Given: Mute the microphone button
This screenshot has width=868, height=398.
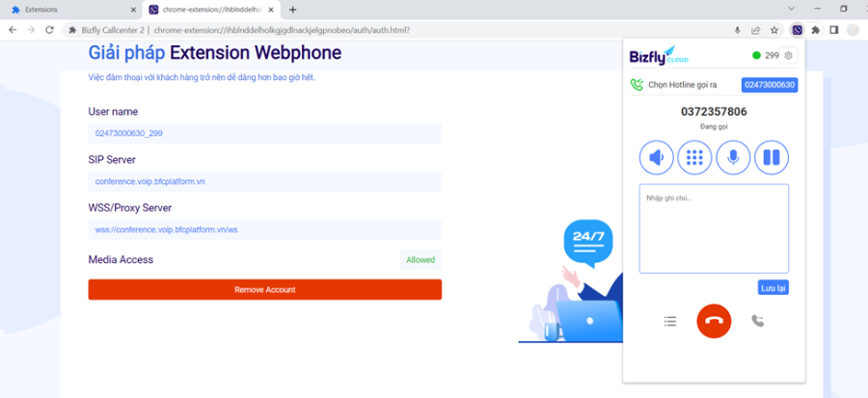Looking at the screenshot, I should click(733, 157).
